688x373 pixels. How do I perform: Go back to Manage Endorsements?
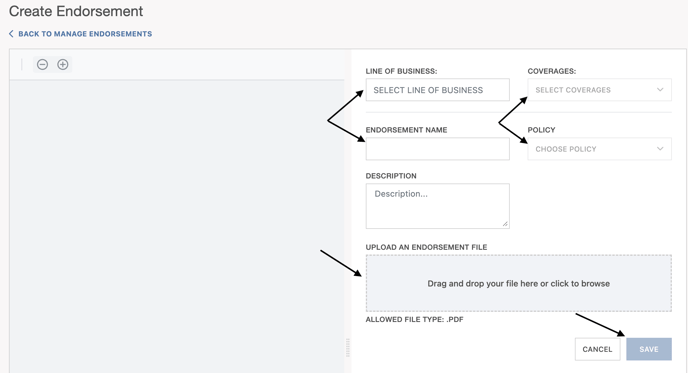(85, 34)
